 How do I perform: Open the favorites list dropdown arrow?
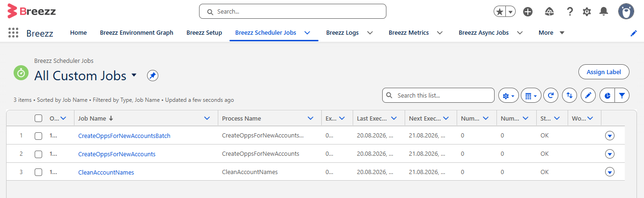point(511,12)
